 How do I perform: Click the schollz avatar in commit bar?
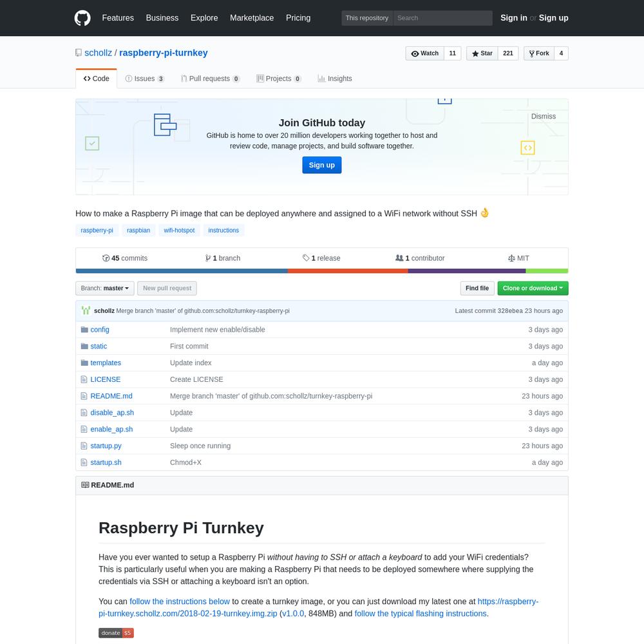pyautogui.click(x=86, y=310)
